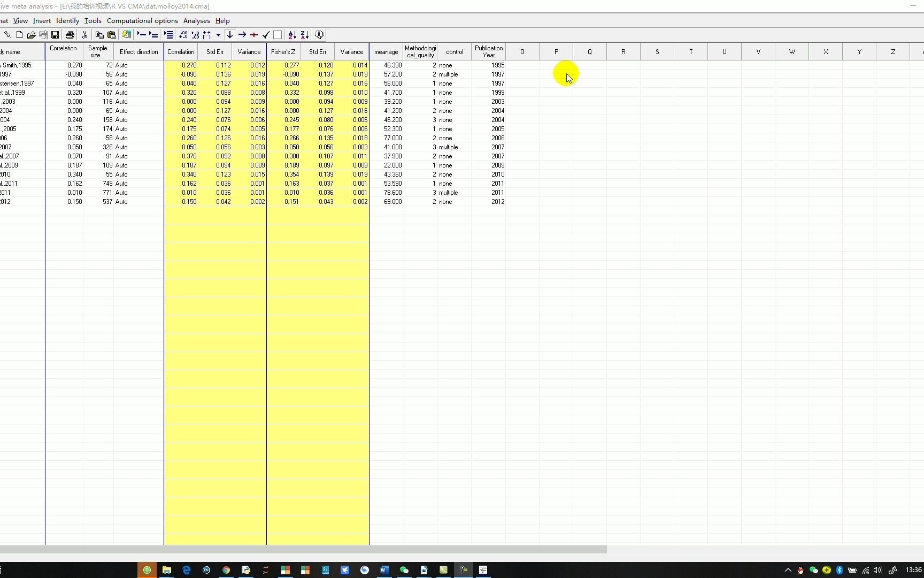Open the Identify menu
Image resolution: width=924 pixels, height=578 pixels.
point(67,21)
